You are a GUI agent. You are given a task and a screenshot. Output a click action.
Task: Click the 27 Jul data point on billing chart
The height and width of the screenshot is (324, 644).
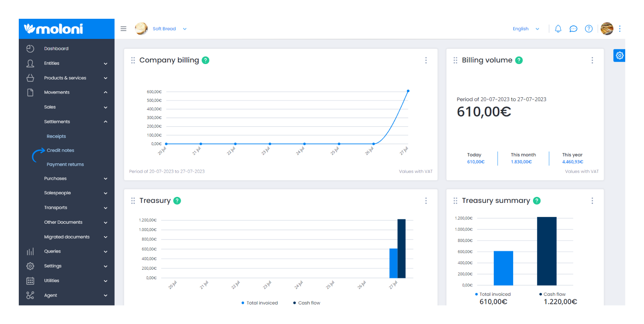[408, 91]
